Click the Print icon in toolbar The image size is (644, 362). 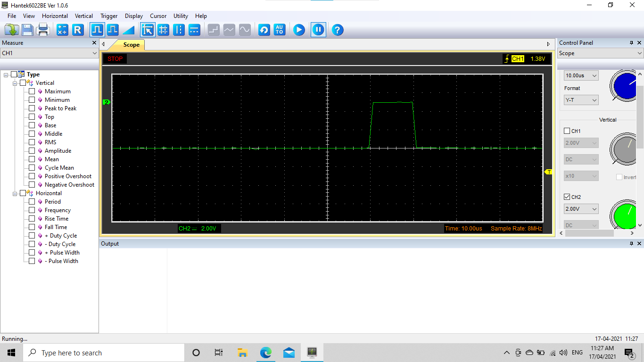tap(43, 30)
